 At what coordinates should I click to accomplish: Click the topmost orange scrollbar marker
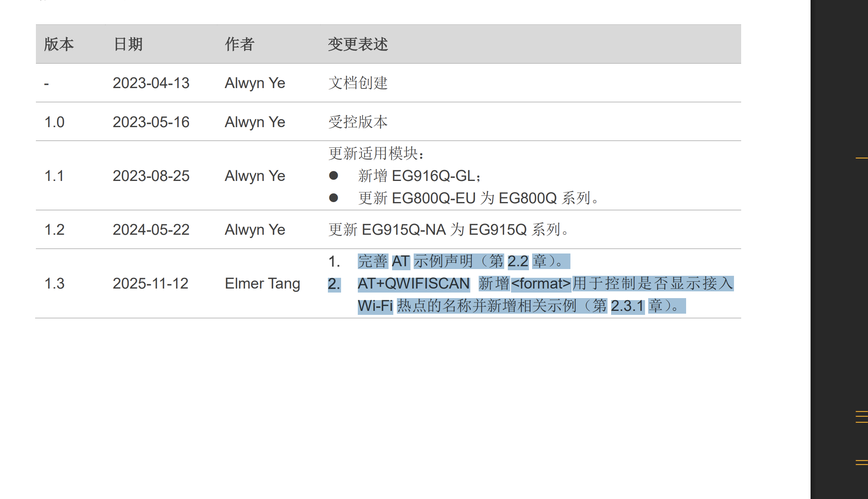[862, 158]
